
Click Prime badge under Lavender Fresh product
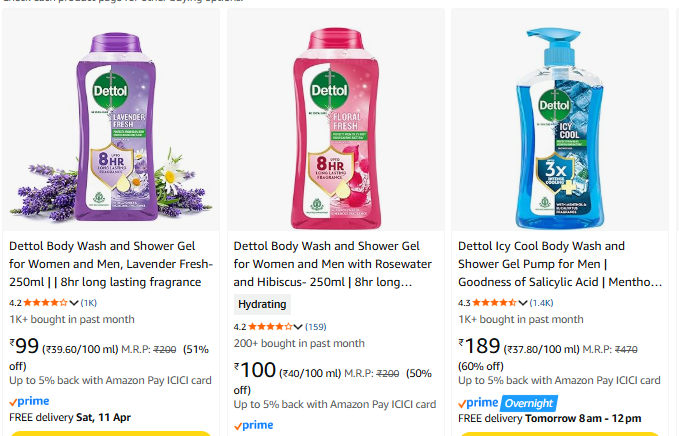coord(29,400)
